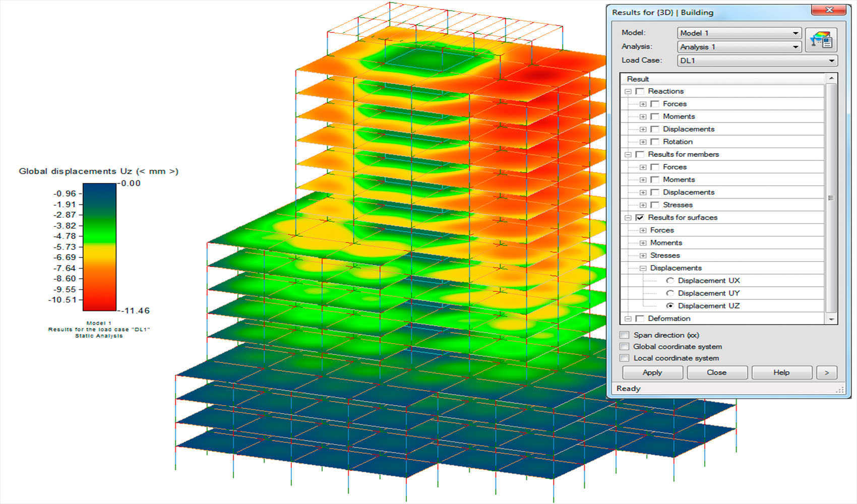The height and width of the screenshot is (504, 857).
Task: Enable Global coordinate system
Action: pyautogui.click(x=624, y=347)
